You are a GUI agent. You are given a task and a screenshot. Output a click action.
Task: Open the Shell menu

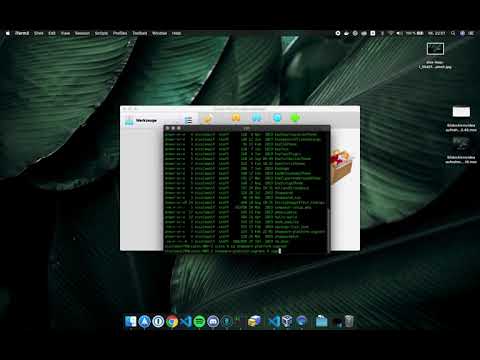click(39, 33)
